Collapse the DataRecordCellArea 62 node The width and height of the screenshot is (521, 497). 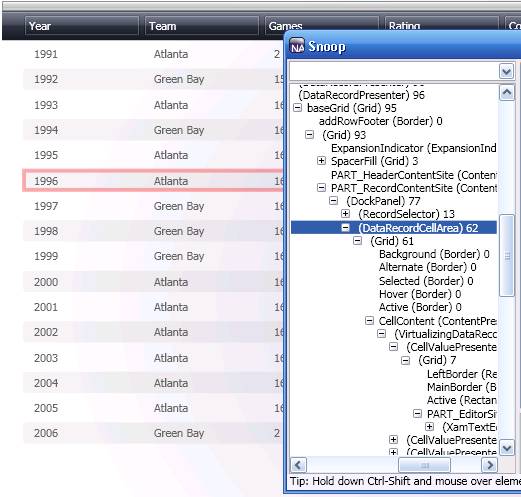click(x=345, y=228)
